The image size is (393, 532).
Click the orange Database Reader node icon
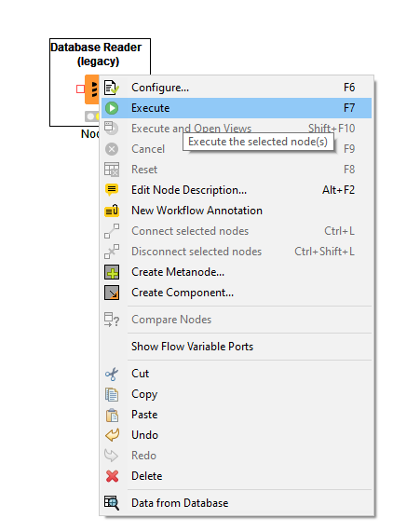coord(92,89)
